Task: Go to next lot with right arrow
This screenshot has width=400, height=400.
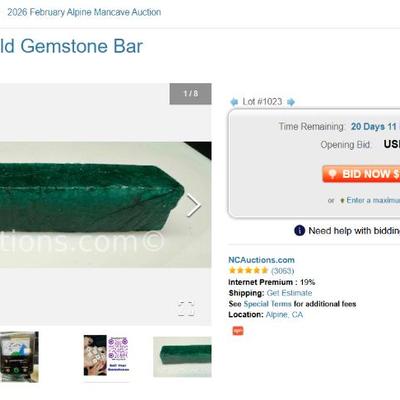Action: (291, 102)
